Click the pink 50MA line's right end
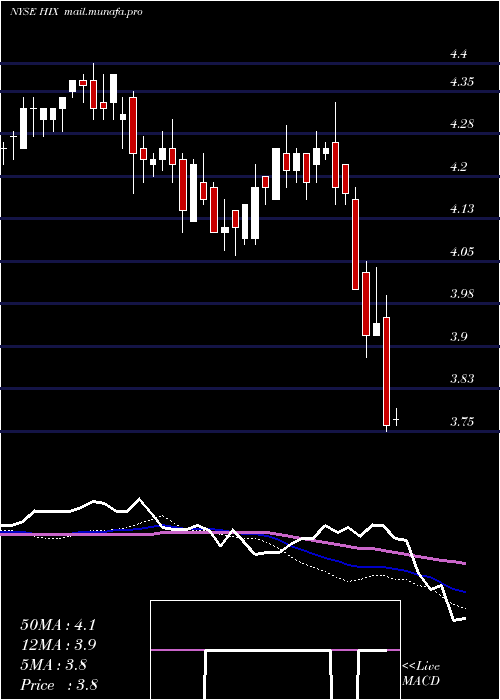The image size is (500, 700). click(464, 563)
